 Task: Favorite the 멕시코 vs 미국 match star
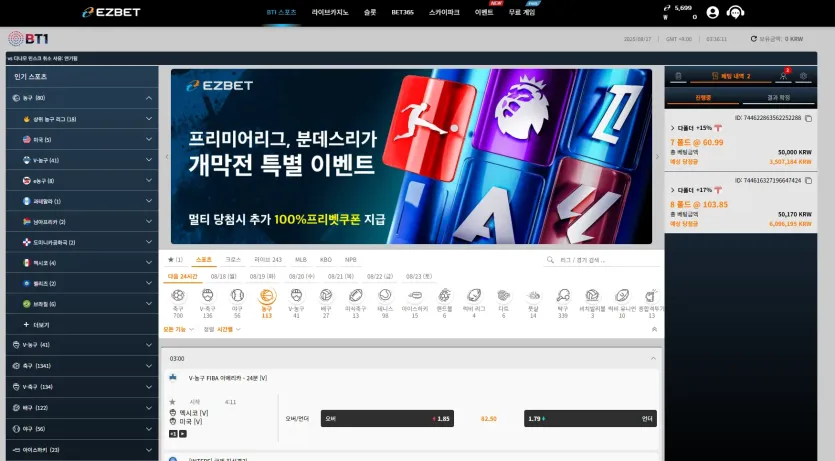172,402
